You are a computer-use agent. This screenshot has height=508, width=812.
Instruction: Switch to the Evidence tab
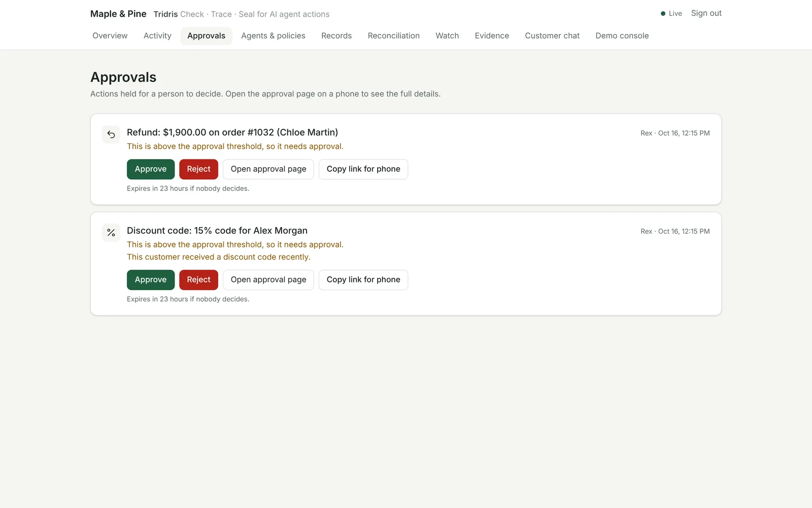pos(492,36)
